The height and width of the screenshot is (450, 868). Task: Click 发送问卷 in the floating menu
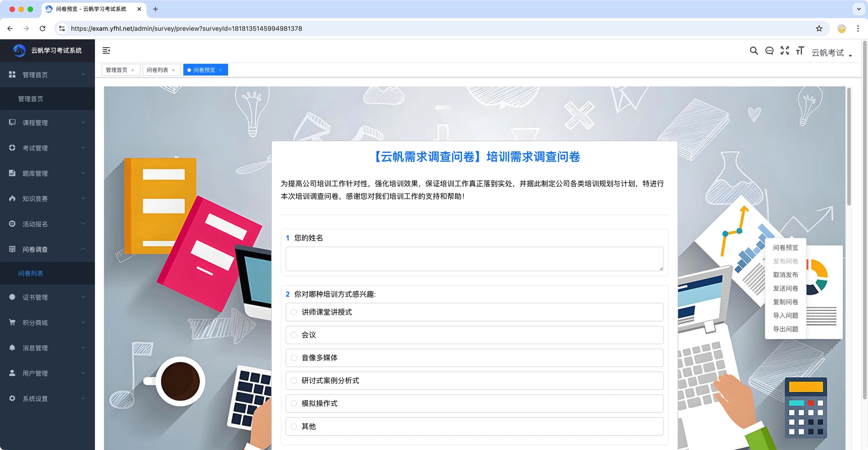click(785, 289)
